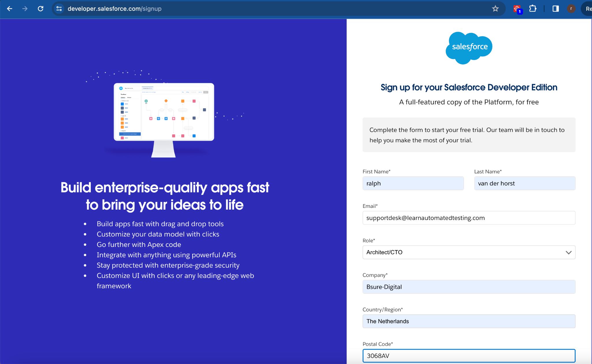
Task: Click 'Customize your data model with clicks'
Action: click(x=158, y=234)
